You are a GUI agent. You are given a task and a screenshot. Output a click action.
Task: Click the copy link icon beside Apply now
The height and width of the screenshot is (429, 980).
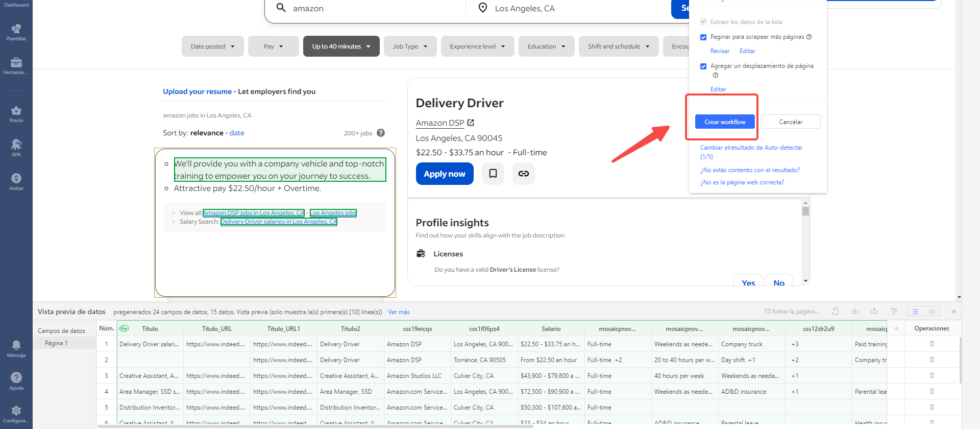click(523, 174)
